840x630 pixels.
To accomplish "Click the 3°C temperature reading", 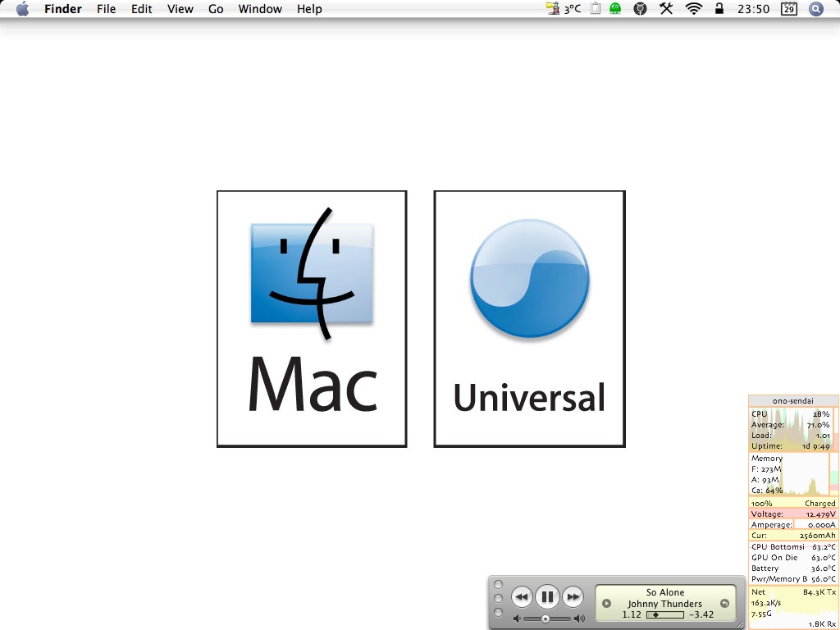I will click(572, 9).
